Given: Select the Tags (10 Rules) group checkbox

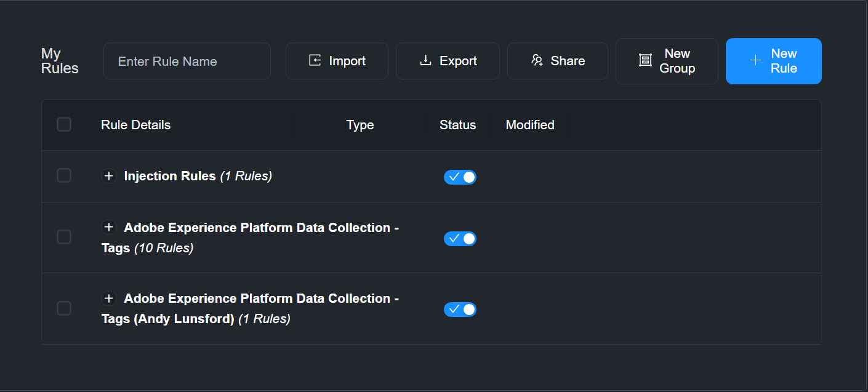Looking at the screenshot, I should pos(64,237).
